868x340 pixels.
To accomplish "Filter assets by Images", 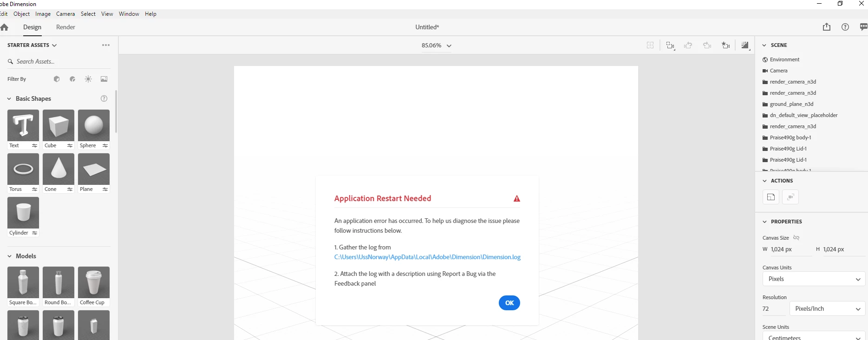I will click(104, 79).
